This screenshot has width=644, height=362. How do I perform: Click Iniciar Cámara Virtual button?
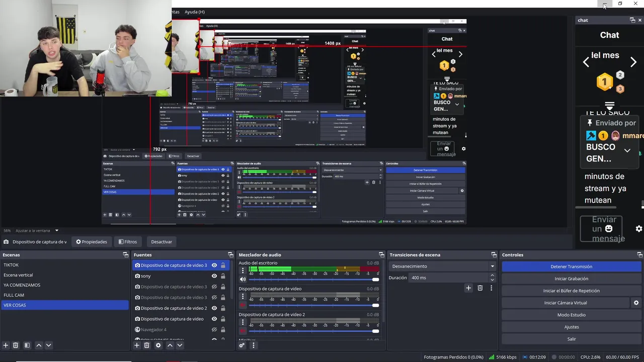566,303
